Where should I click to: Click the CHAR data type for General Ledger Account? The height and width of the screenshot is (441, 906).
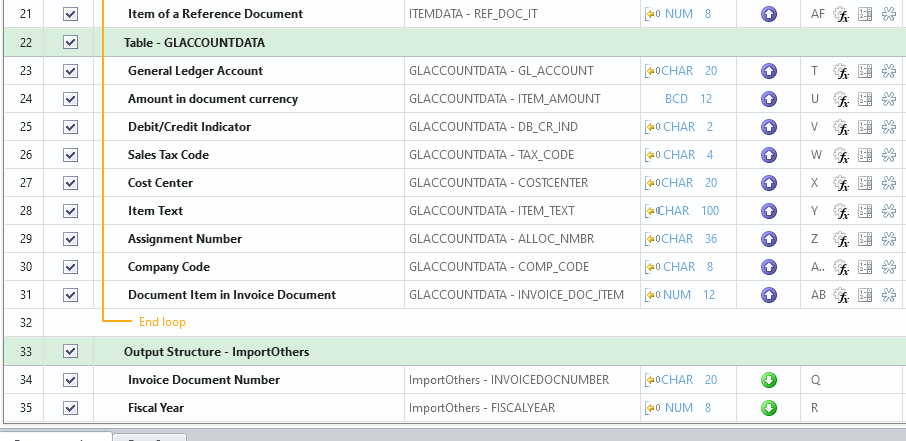pos(678,71)
